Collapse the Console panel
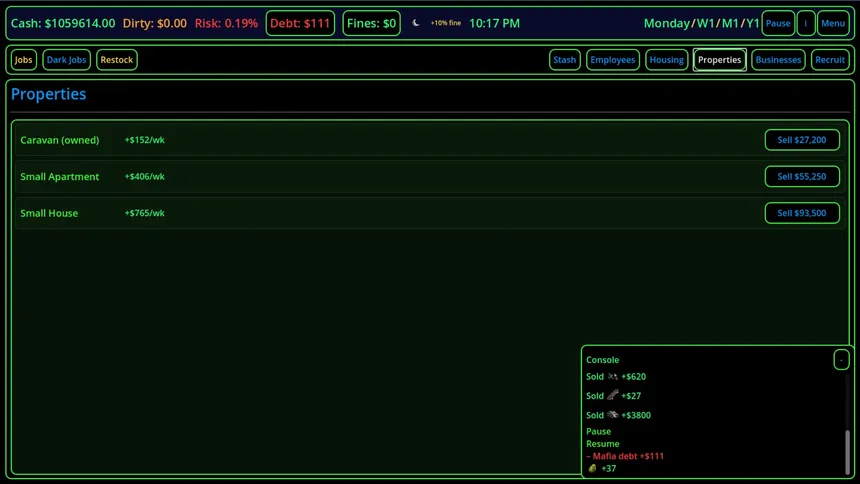 [x=841, y=359]
